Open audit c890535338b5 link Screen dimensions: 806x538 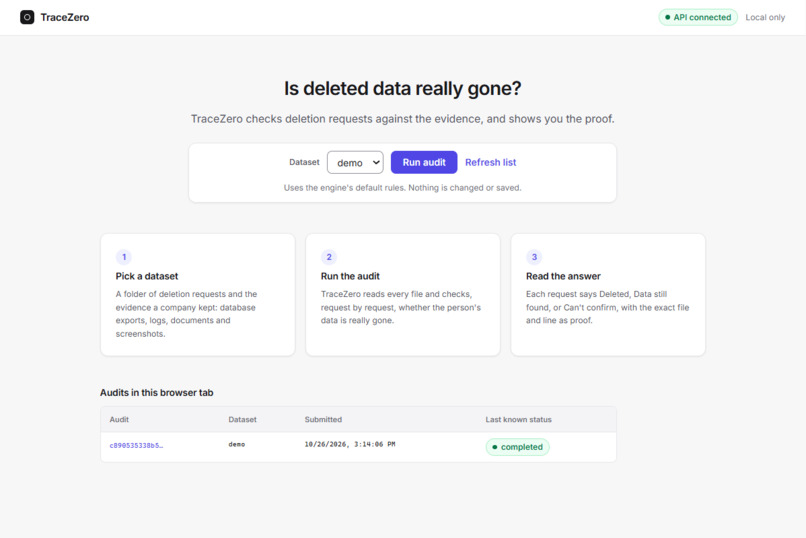[x=136, y=446]
